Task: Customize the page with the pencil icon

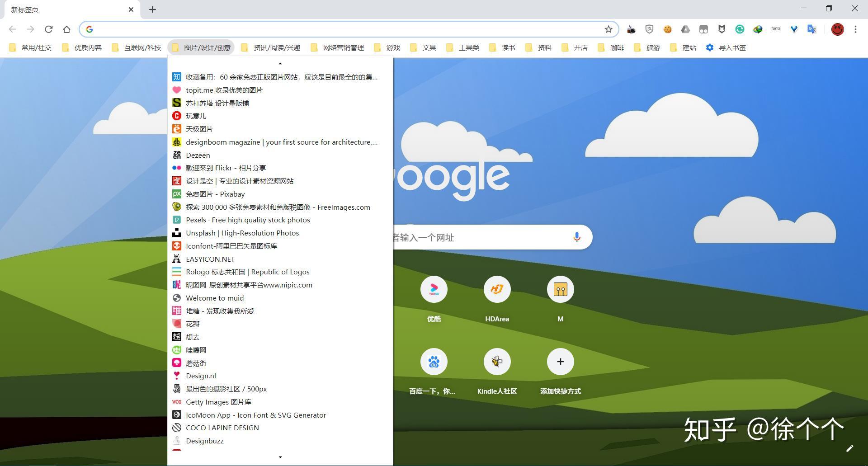Action: pos(849,448)
